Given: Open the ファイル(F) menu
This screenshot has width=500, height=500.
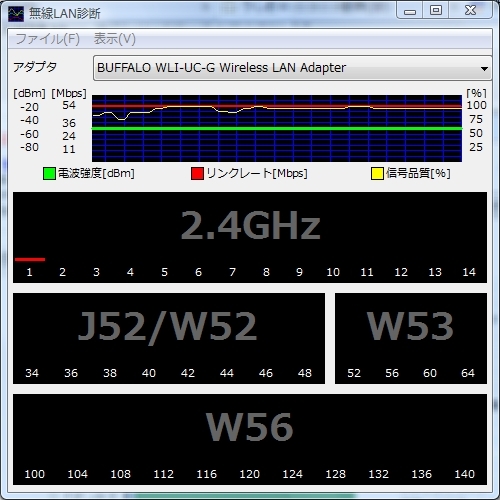Looking at the screenshot, I should 48,39.
